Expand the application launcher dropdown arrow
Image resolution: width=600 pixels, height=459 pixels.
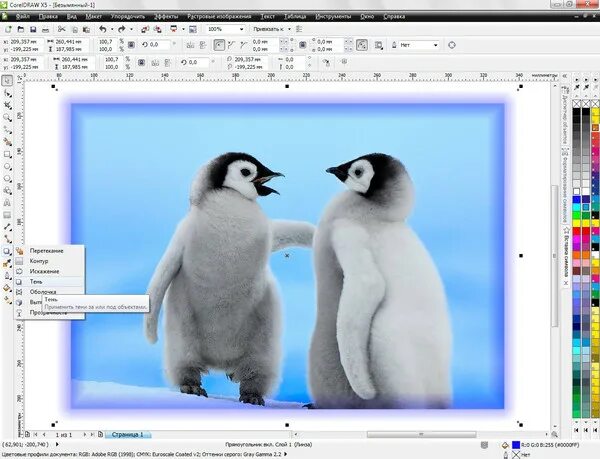[x=183, y=29]
